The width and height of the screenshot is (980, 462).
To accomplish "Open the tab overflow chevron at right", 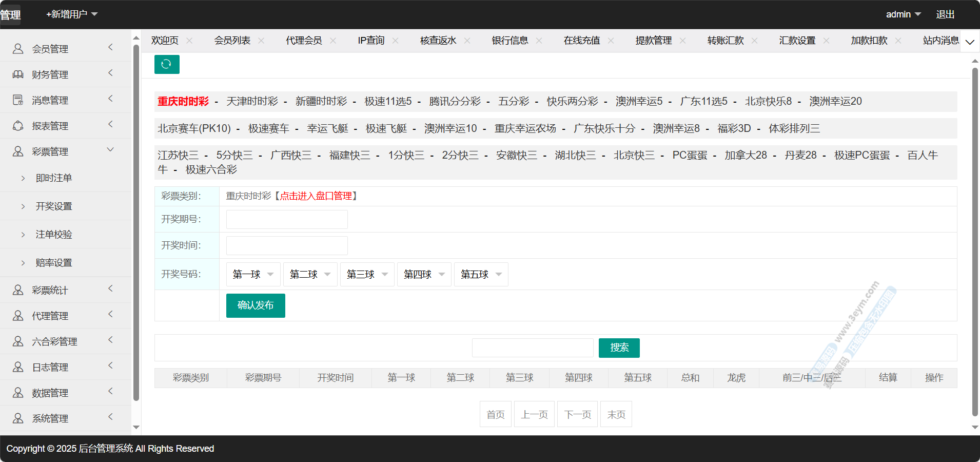I will pos(969,42).
